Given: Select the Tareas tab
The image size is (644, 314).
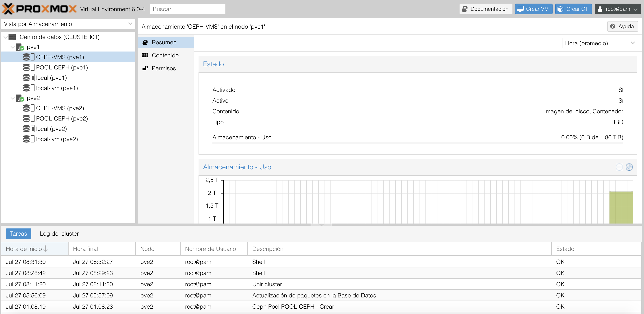Looking at the screenshot, I should (18, 234).
